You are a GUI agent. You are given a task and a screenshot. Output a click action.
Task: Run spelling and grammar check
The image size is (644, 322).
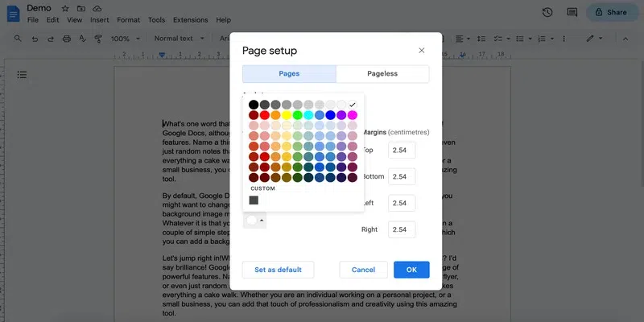coord(83,39)
